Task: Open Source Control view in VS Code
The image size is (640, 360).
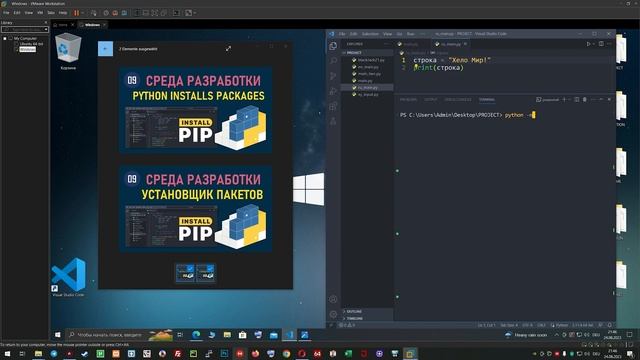Action: (x=333, y=76)
